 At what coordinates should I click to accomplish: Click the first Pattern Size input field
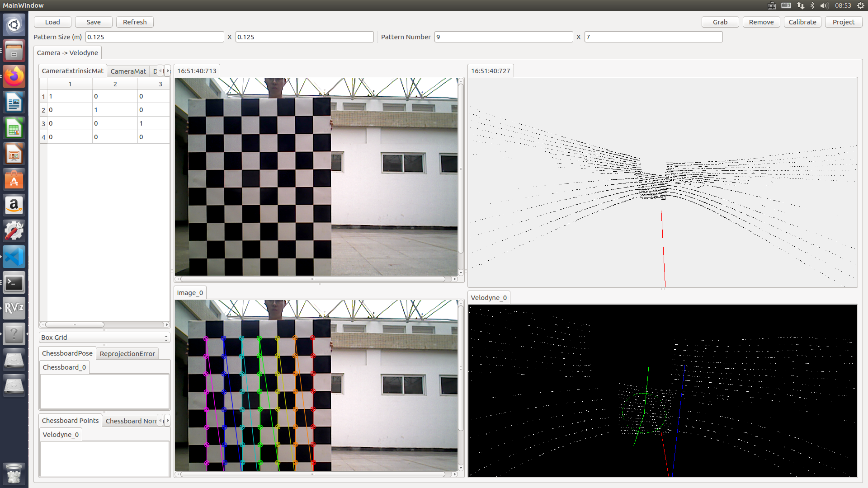pyautogui.click(x=154, y=37)
